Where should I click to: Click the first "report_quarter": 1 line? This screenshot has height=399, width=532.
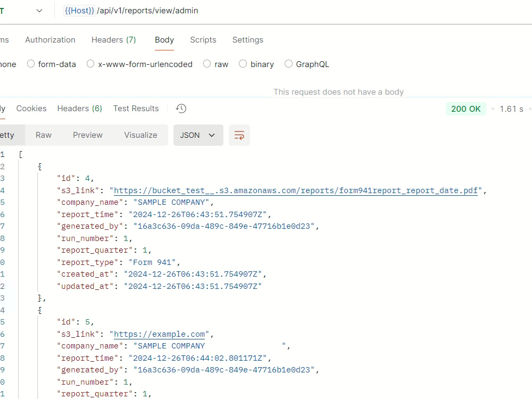(104, 251)
